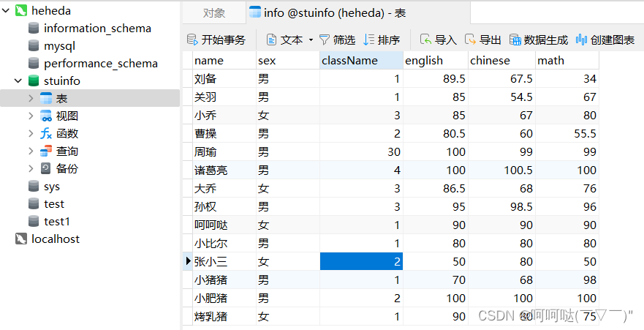
Task: Open the 文本 dropdown arrow
Action: tap(311, 40)
